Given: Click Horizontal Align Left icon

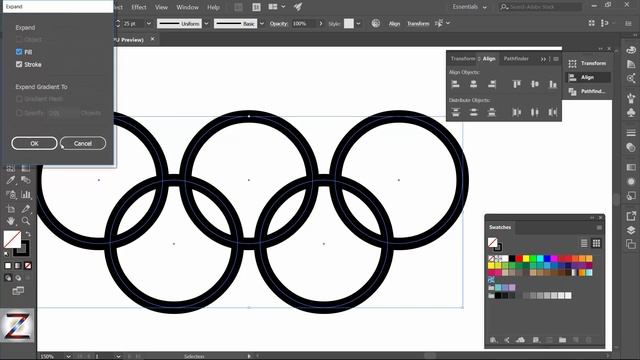Looking at the screenshot, I should (x=456, y=84).
